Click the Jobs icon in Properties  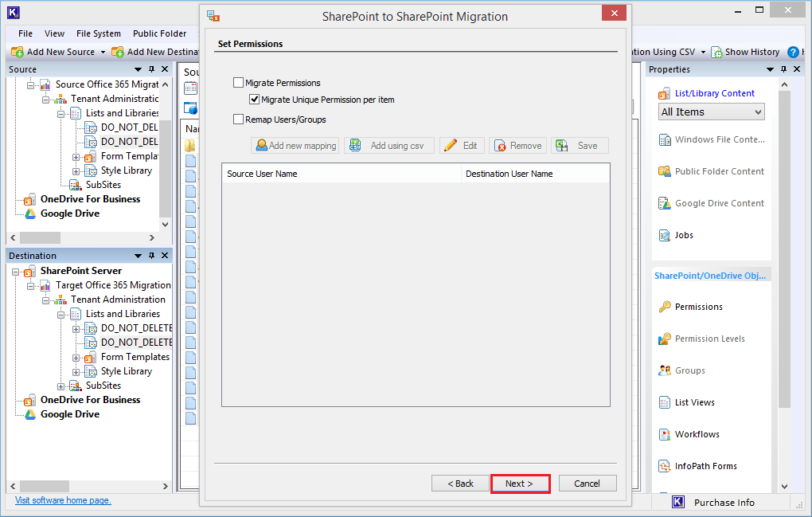[x=665, y=235]
